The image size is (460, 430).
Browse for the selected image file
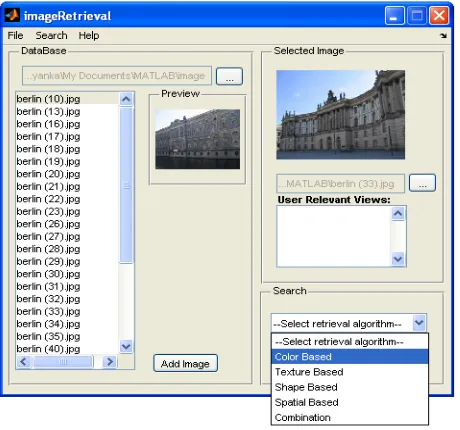(422, 183)
